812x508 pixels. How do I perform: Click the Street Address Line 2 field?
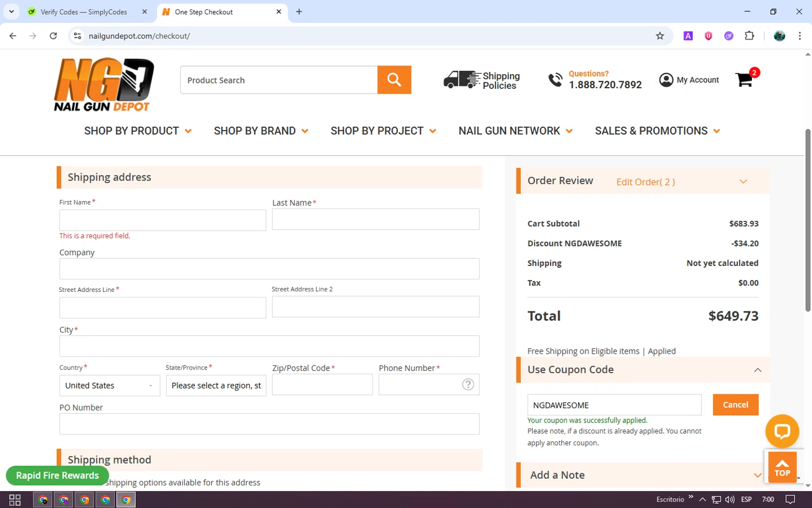tap(376, 307)
